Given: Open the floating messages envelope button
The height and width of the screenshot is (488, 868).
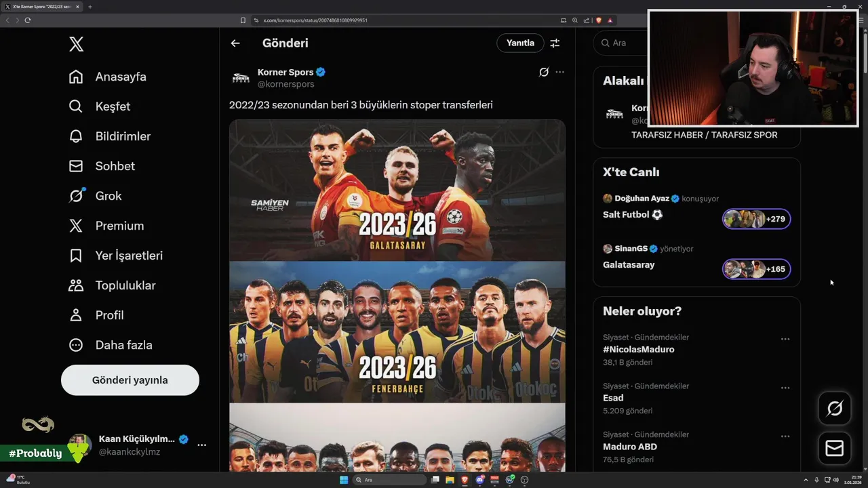Looking at the screenshot, I should 835,448.
